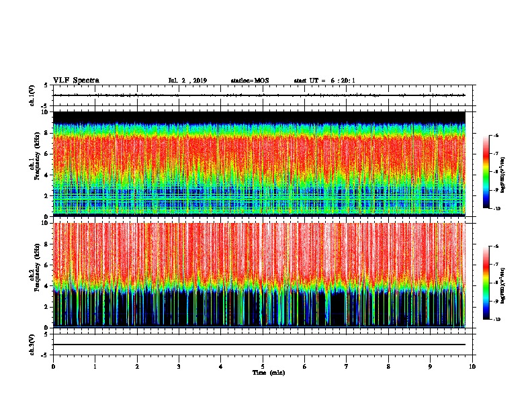Click the time axis tick label 3
Screen dimensions: 532x411
[x=179, y=367]
